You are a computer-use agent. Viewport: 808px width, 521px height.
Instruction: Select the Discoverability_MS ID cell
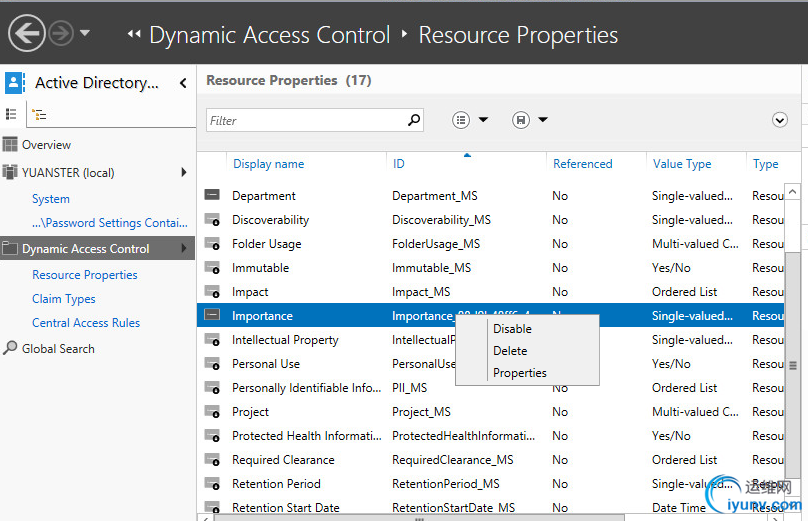[x=442, y=220]
